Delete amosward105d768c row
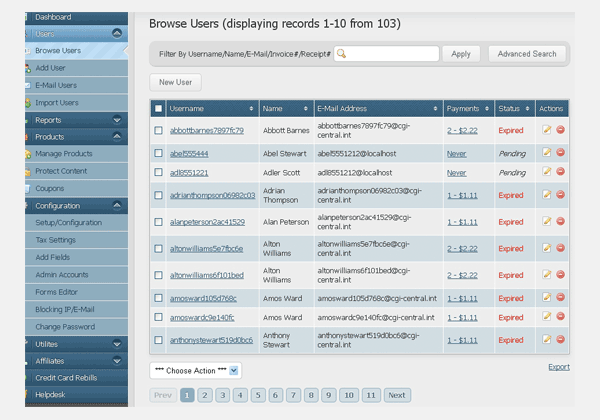600x420 pixels. pyautogui.click(x=561, y=297)
